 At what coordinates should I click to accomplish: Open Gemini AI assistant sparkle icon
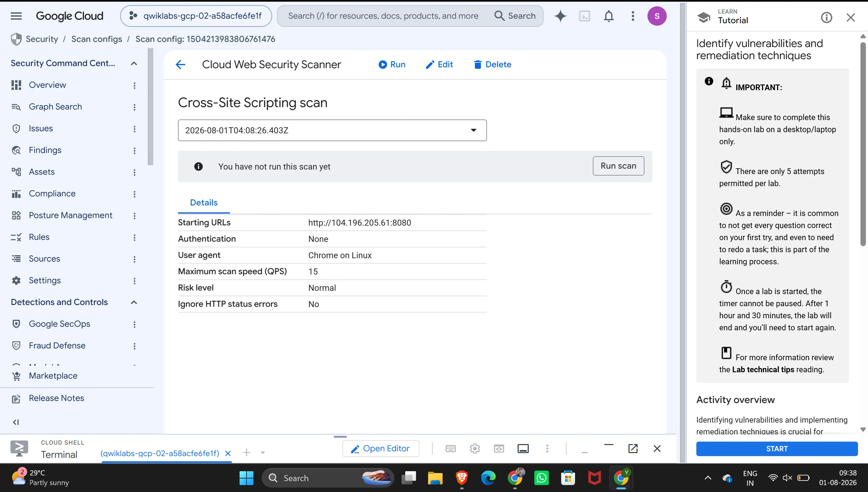coord(560,16)
